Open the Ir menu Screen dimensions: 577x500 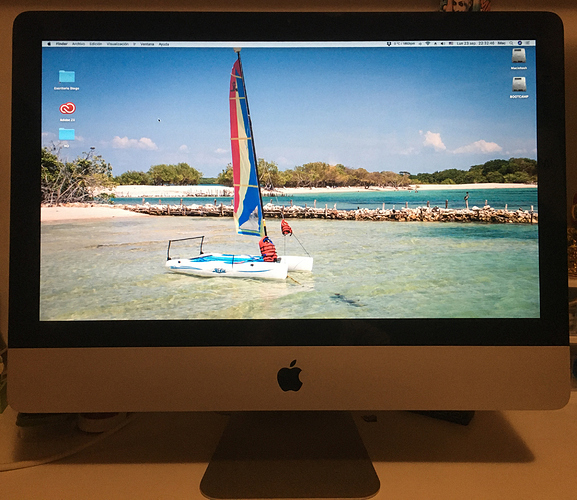tap(134, 44)
